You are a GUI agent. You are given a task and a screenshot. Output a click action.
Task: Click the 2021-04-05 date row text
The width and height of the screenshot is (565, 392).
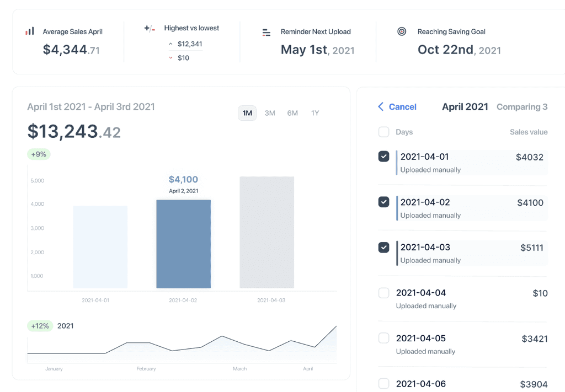[x=421, y=339]
